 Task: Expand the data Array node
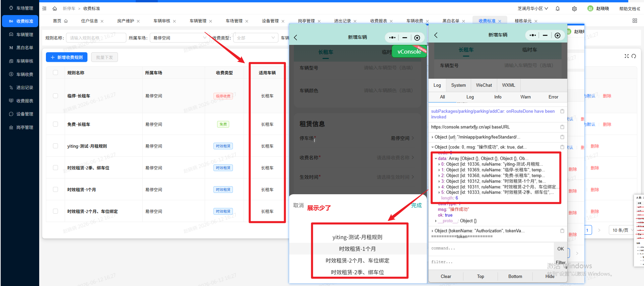pos(436,159)
